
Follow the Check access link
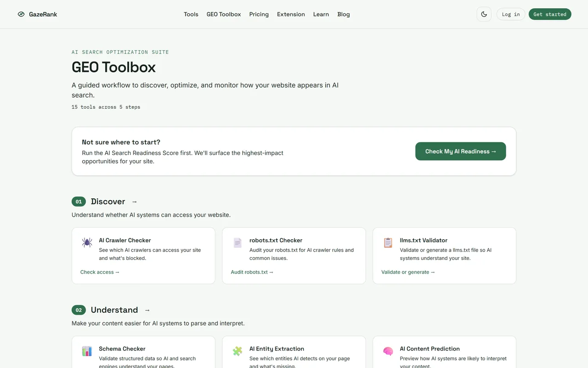[x=100, y=272]
